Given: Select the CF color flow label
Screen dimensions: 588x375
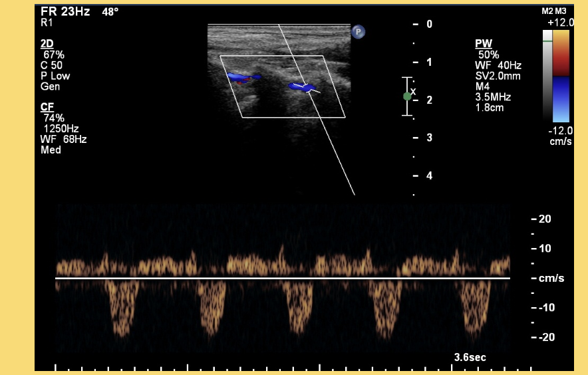Looking at the screenshot, I should pos(47,107).
